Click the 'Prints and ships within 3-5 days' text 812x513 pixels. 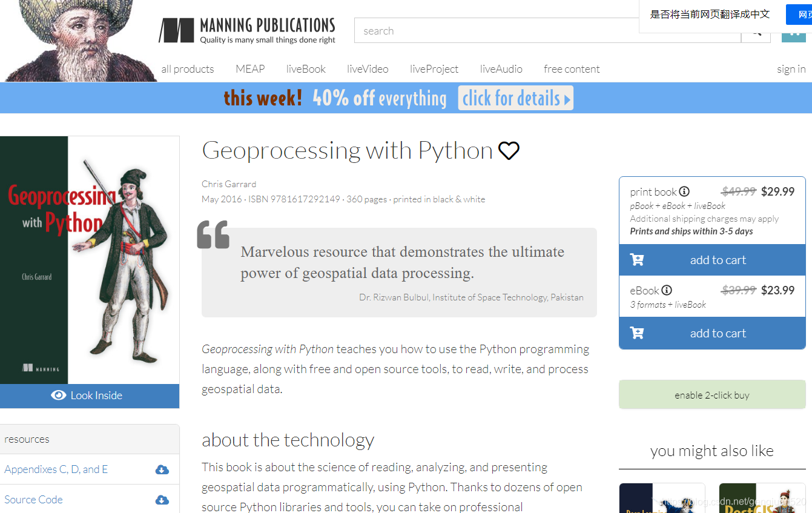tap(692, 231)
